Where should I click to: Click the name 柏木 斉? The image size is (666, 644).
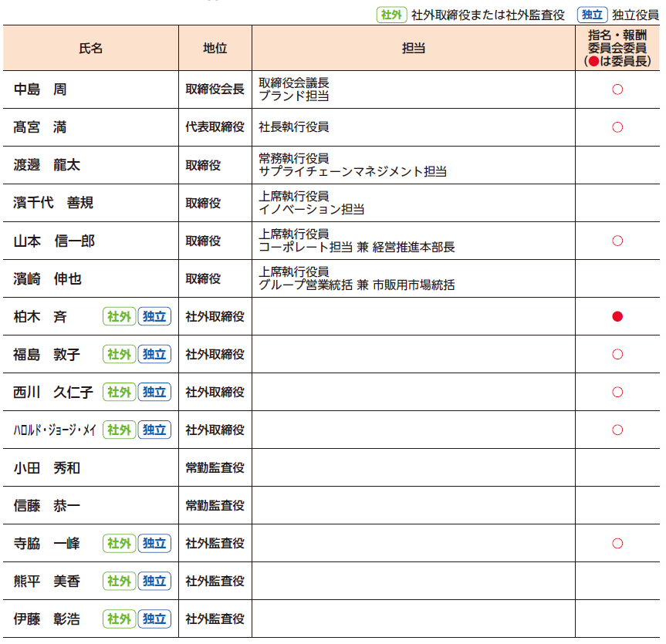(40, 317)
